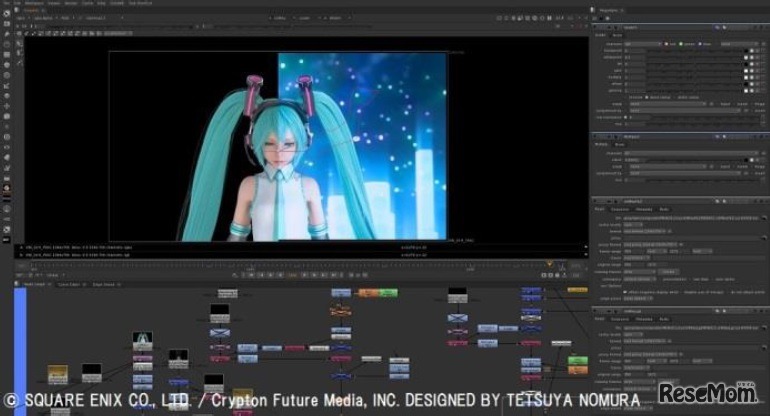
Task: Toggle the black clamp checkbox
Action: [x=647, y=97]
